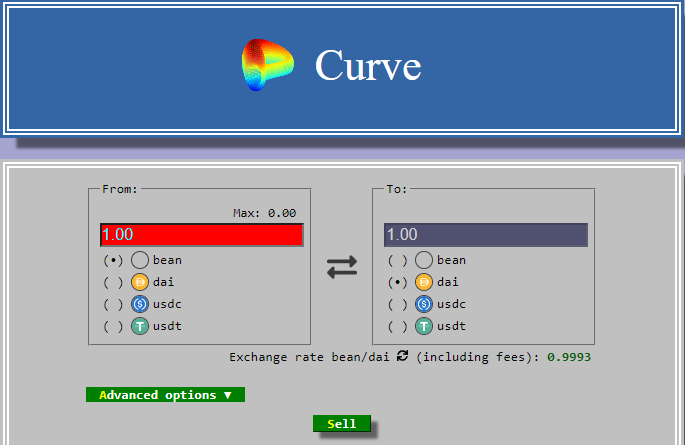Click bean token icon in From panel
This screenshot has height=445, width=685.
pos(140,260)
